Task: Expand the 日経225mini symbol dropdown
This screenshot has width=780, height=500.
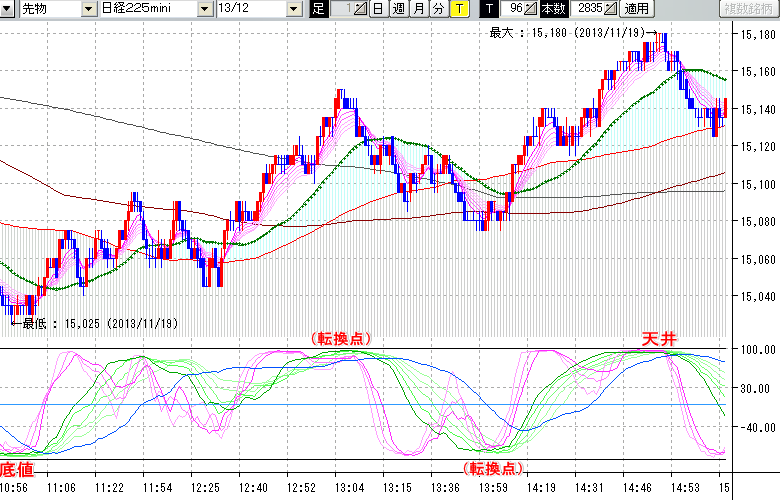Action: click(205, 9)
